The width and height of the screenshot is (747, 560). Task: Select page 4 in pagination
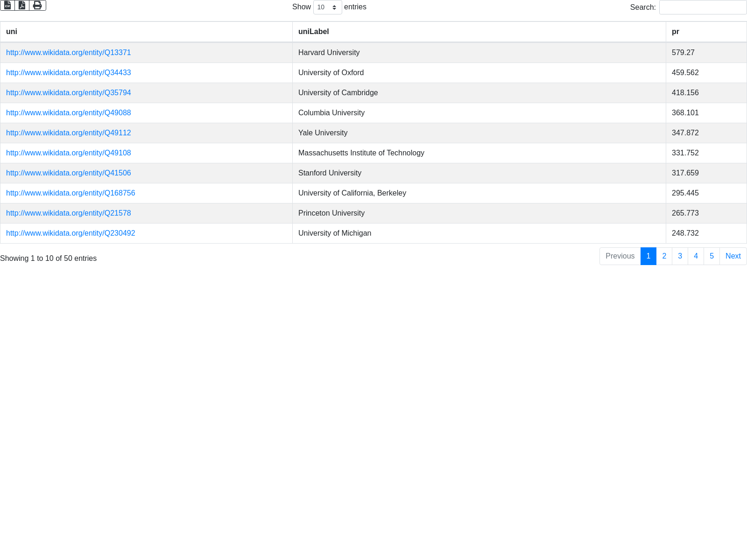pyautogui.click(x=696, y=256)
